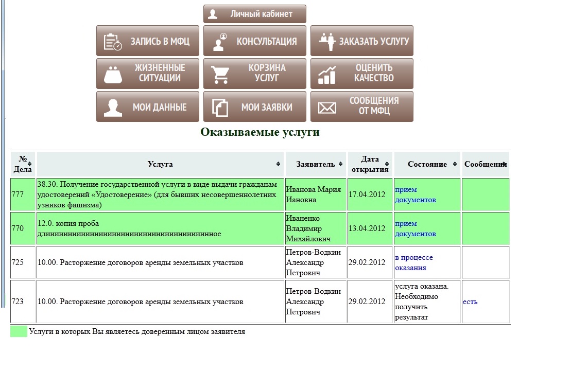Sort table by Услуга column arrows
The width and height of the screenshot is (588, 372).
pos(278,164)
